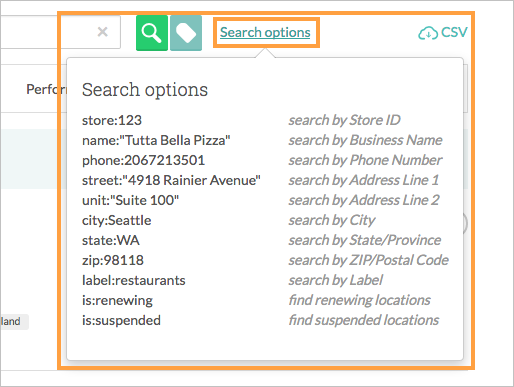Click the Search options popup heading
This screenshot has width=514, height=387.
pyautogui.click(x=145, y=90)
